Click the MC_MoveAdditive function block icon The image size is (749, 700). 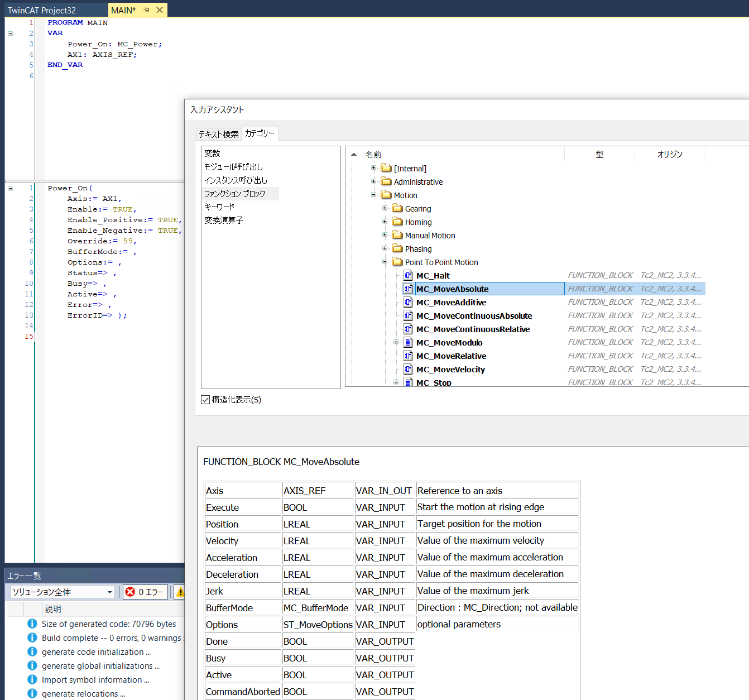tap(408, 302)
